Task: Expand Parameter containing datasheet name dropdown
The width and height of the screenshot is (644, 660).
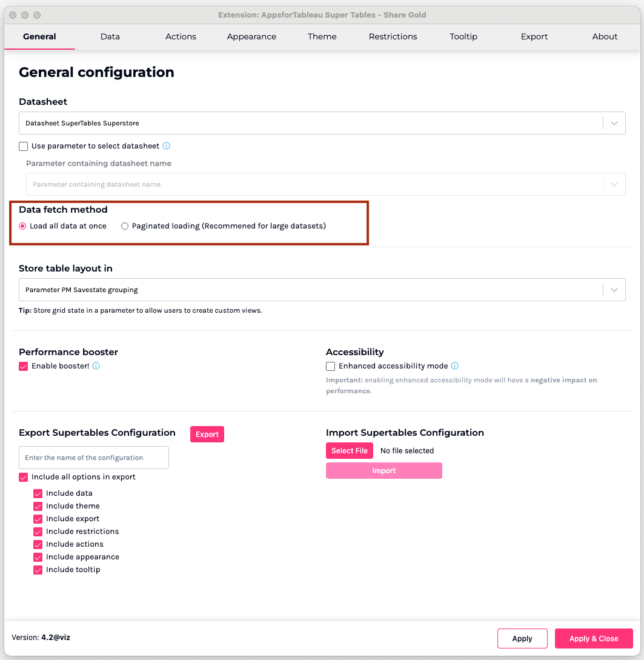Action: click(614, 184)
